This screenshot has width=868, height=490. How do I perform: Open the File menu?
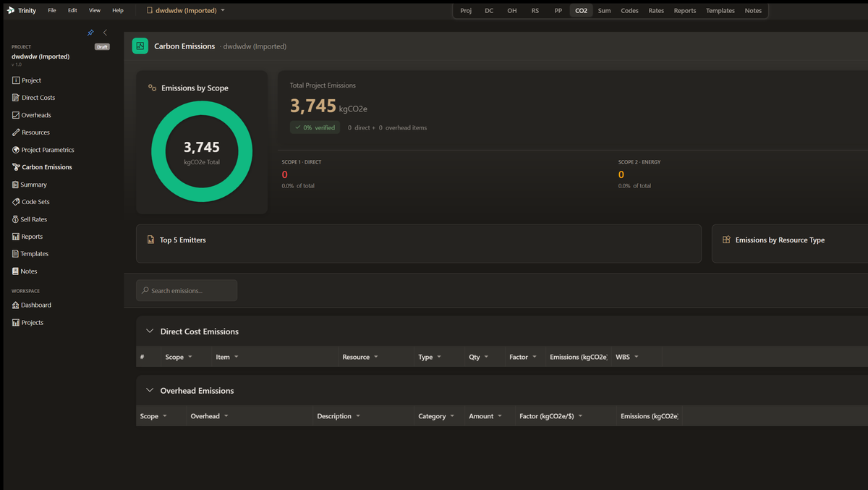52,11
